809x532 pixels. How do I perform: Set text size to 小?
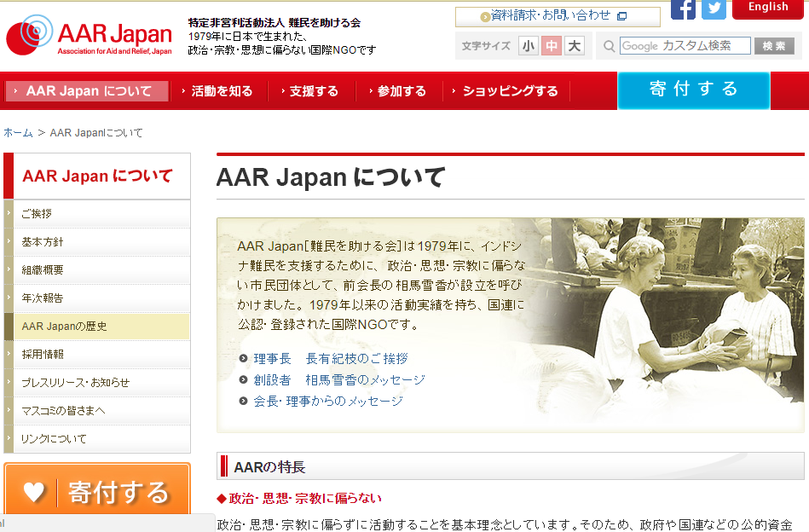[x=528, y=46]
